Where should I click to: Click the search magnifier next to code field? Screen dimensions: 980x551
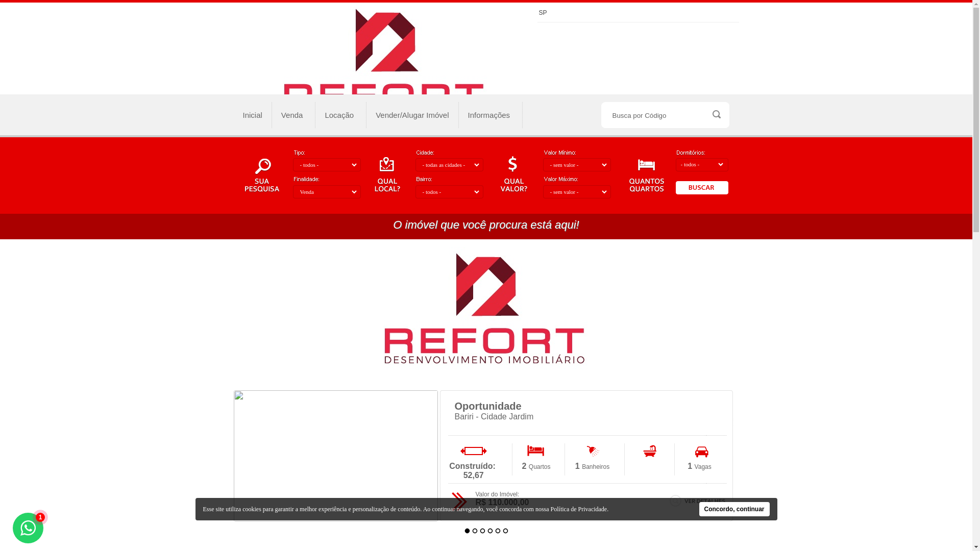[716, 115]
